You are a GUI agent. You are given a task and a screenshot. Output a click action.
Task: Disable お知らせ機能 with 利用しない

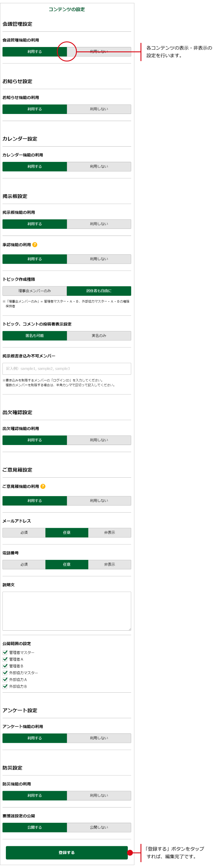pos(99,109)
